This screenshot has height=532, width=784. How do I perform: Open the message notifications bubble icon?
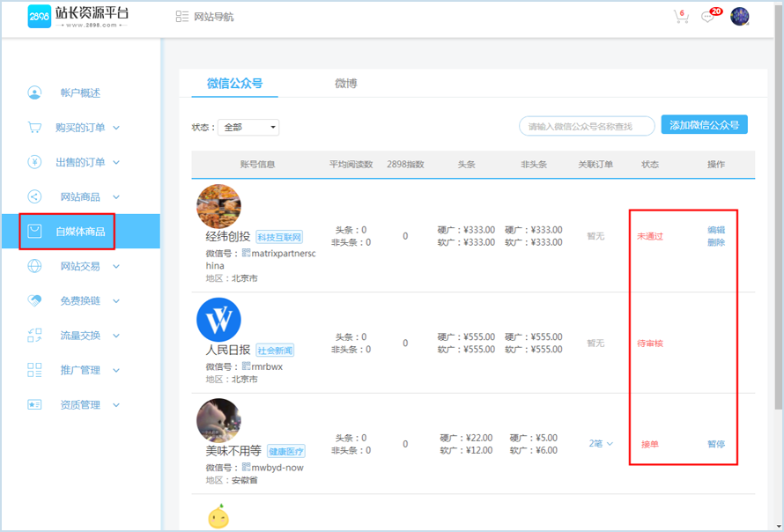(707, 17)
